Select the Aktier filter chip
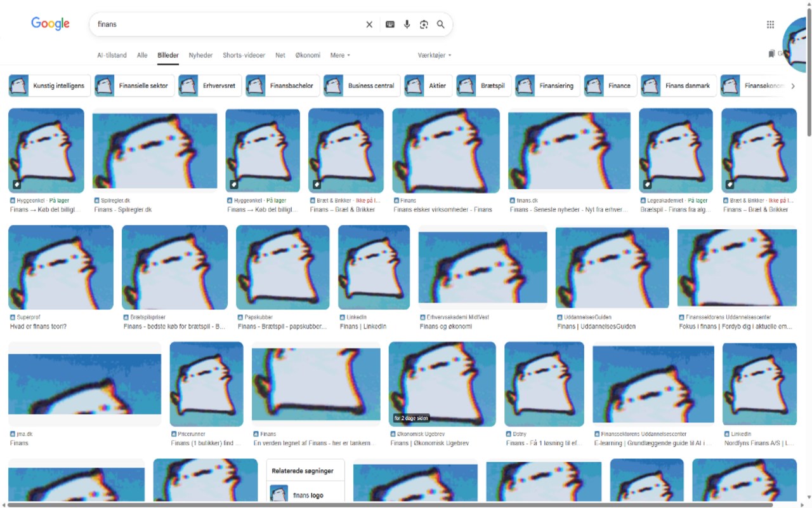This screenshot has width=812, height=508. pos(428,86)
